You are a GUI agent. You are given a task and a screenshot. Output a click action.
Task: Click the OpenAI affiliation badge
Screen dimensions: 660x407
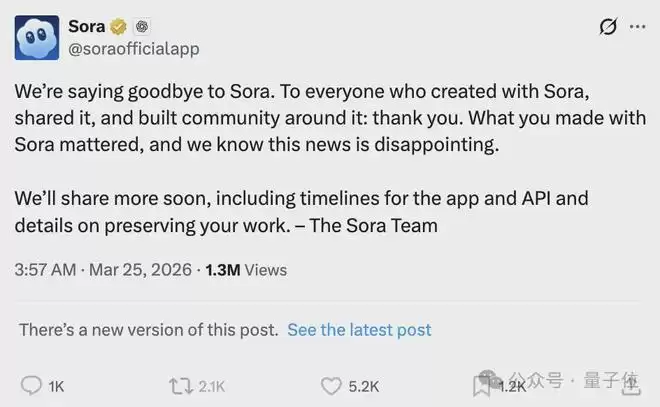tap(143, 26)
